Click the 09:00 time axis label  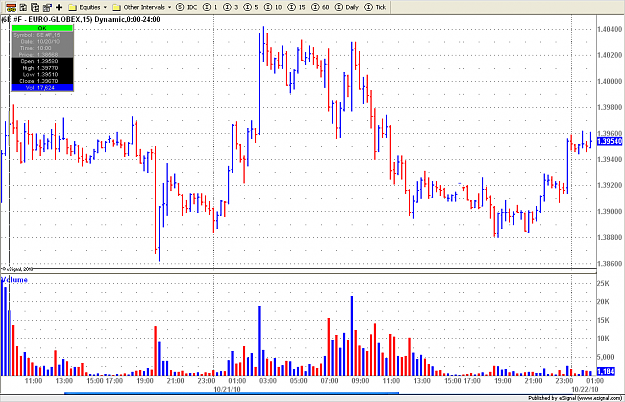click(360, 381)
